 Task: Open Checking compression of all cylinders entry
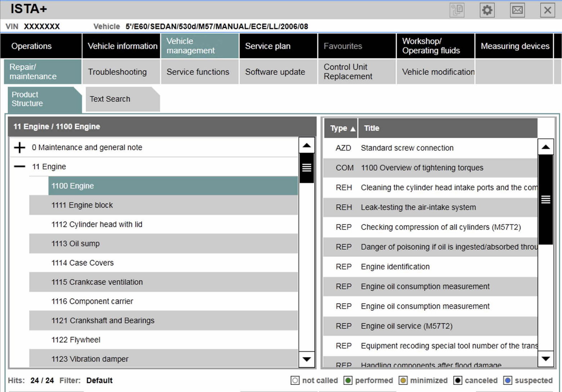(430, 227)
